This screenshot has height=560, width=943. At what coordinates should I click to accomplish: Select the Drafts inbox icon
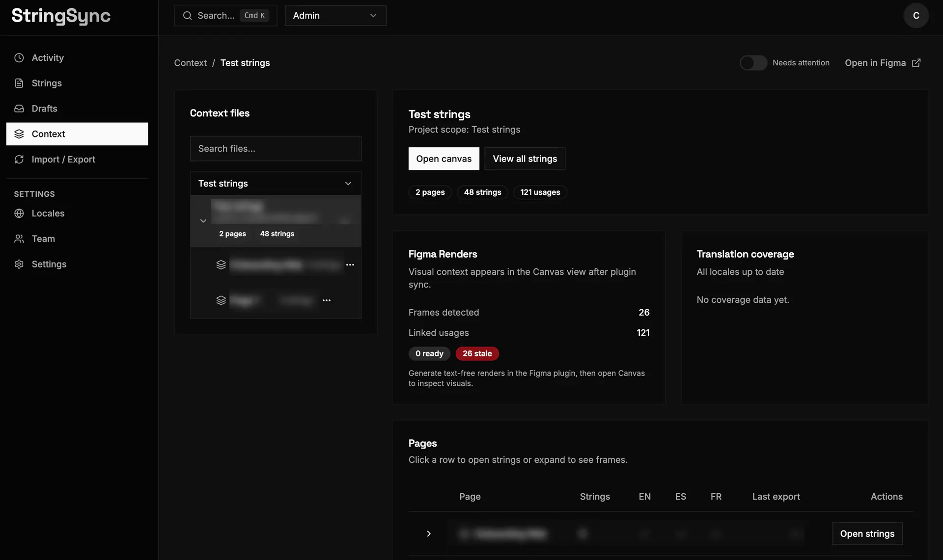click(19, 108)
